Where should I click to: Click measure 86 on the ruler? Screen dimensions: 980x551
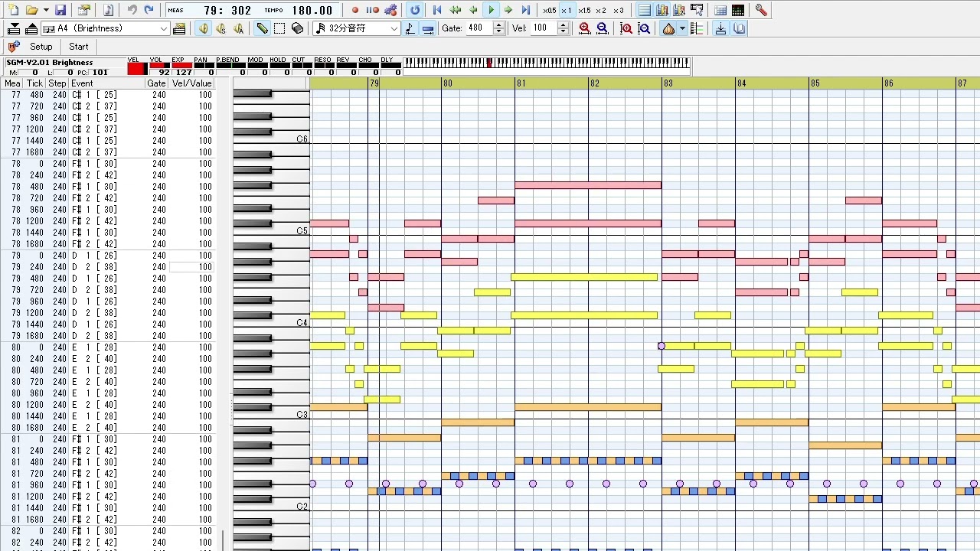tap(888, 83)
